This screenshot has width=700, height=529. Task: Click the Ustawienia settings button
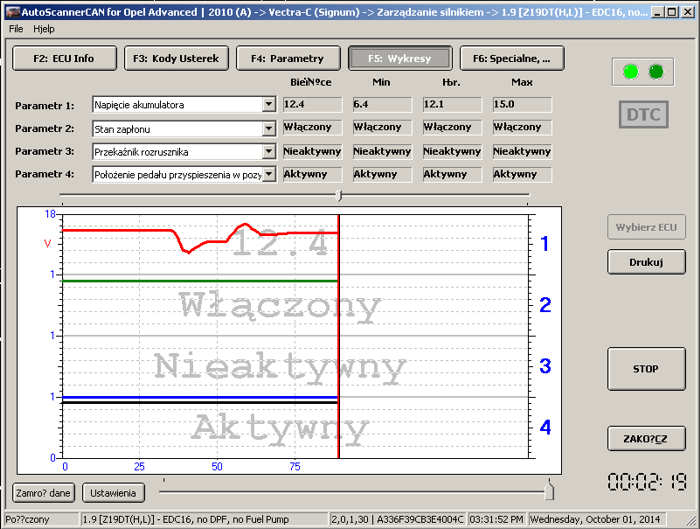point(113,492)
